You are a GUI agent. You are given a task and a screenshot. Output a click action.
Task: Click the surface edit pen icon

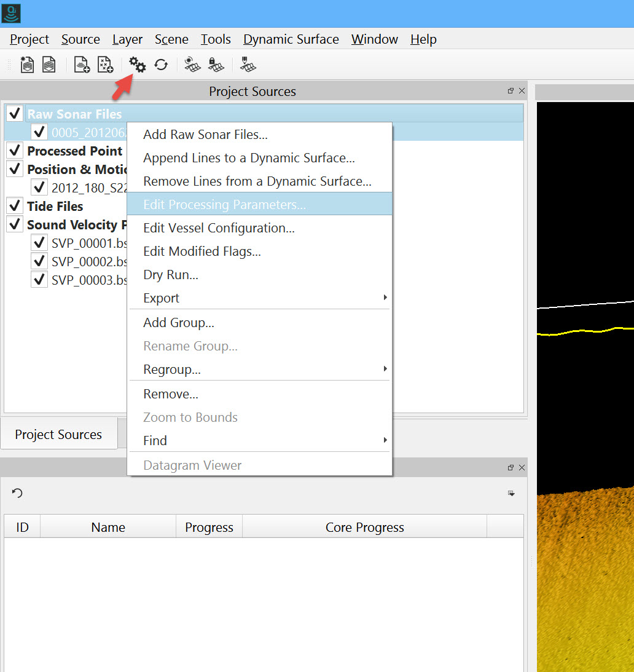[x=248, y=65]
